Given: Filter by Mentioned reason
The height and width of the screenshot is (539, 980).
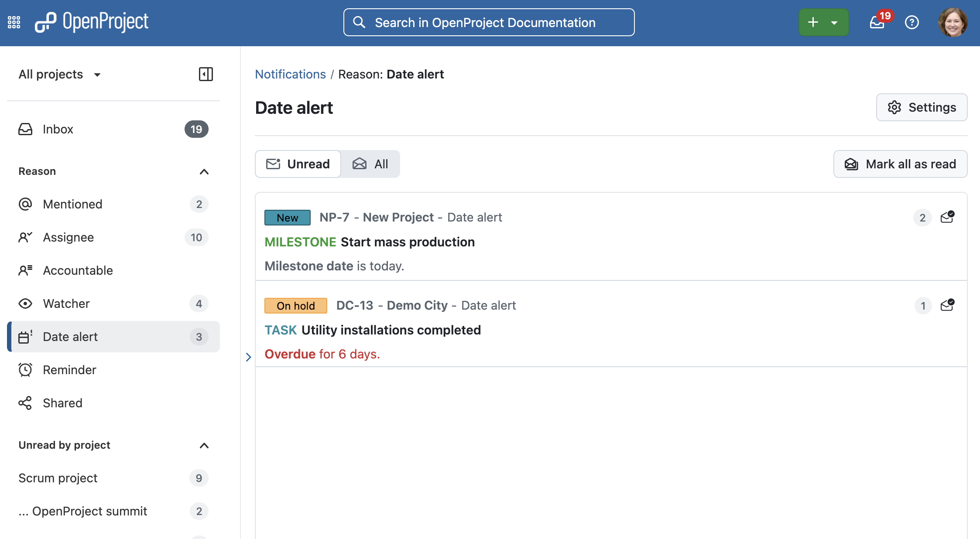Looking at the screenshot, I should coord(113,204).
